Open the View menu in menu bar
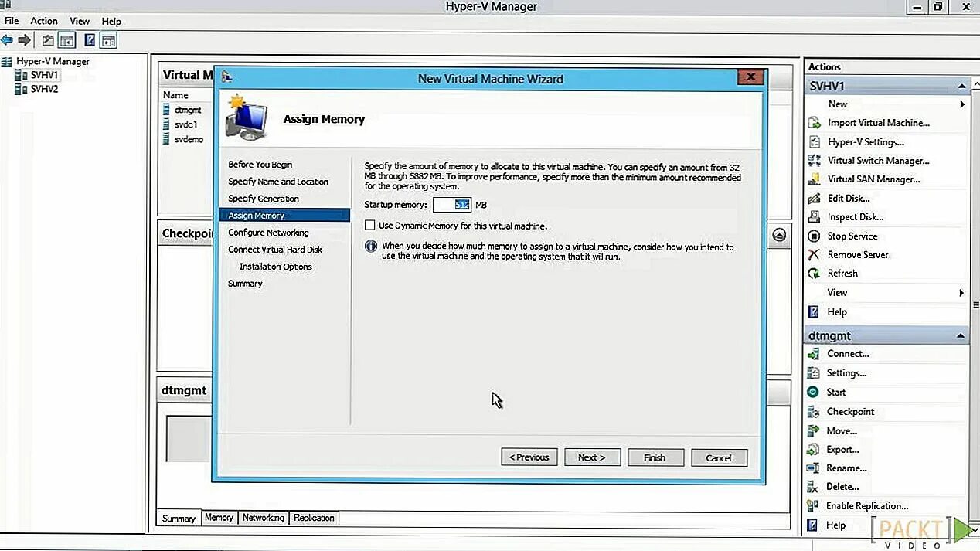The image size is (980, 551). 80,21
